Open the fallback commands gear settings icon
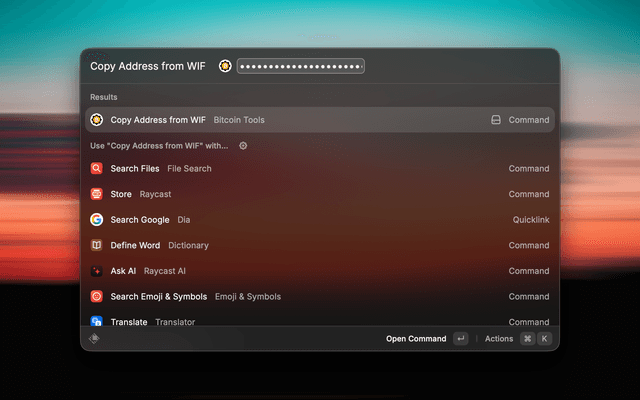This screenshot has width=640, height=400. [x=243, y=146]
